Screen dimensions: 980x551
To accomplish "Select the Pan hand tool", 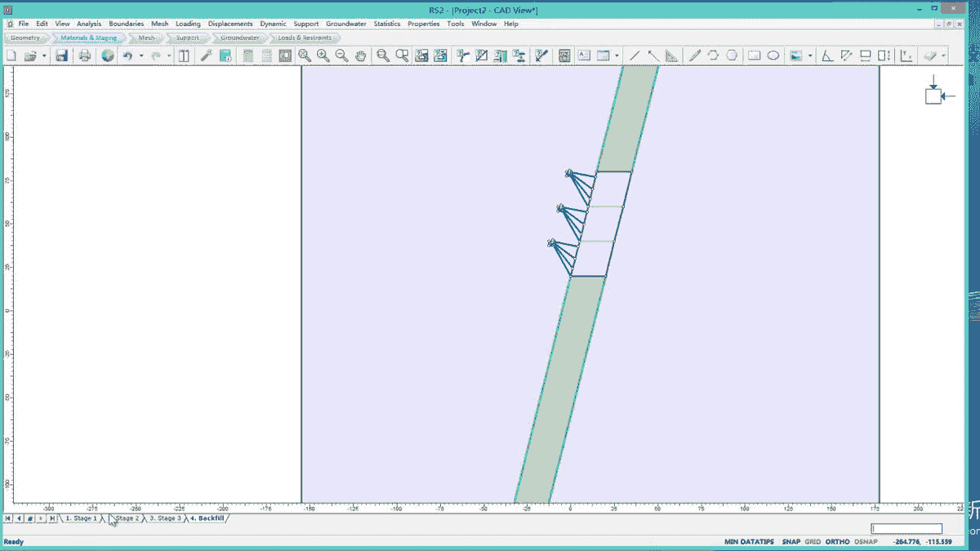I will 360,56.
